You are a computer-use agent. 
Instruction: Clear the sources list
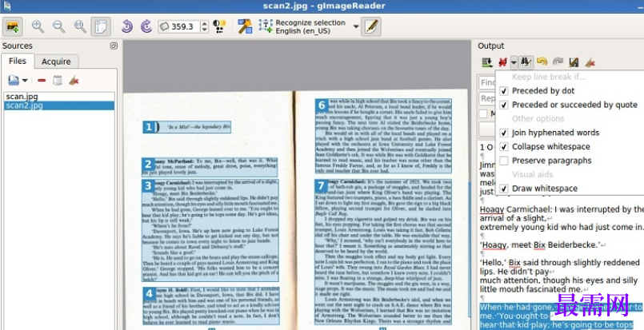coord(74,81)
